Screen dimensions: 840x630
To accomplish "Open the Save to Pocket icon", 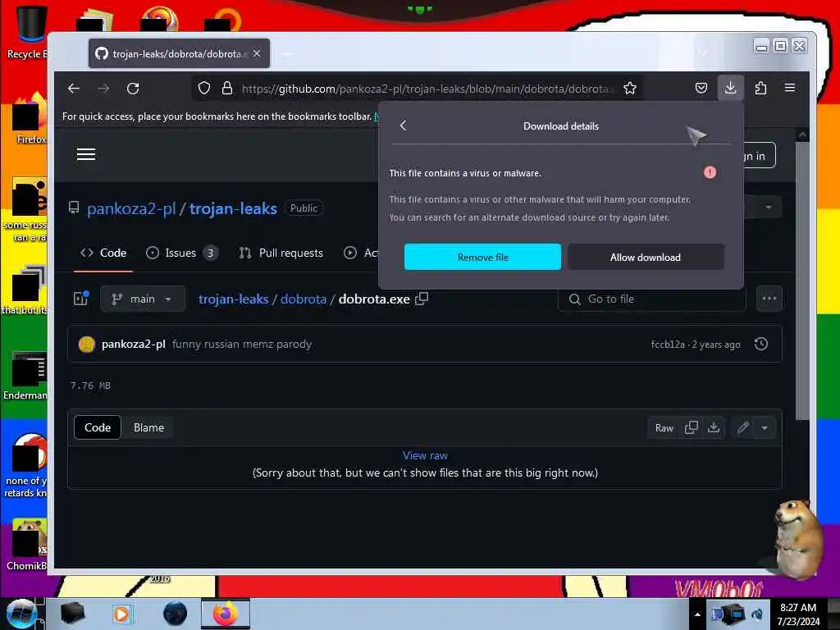I will [x=701, y=88].
